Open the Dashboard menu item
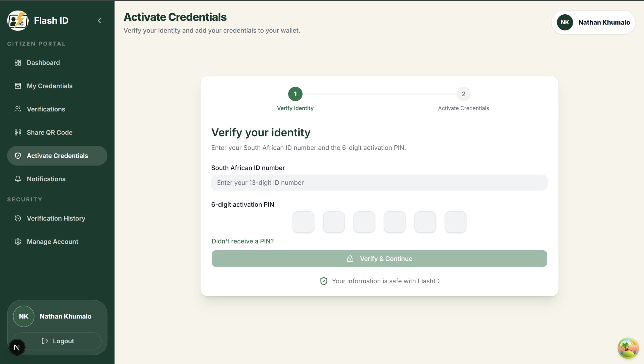 [x=57, y=63]
